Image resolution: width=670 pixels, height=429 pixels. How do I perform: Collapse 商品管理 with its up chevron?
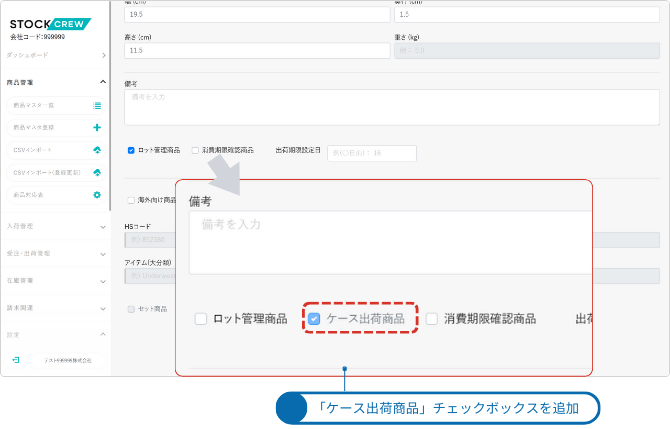click(x=103, y=82)
